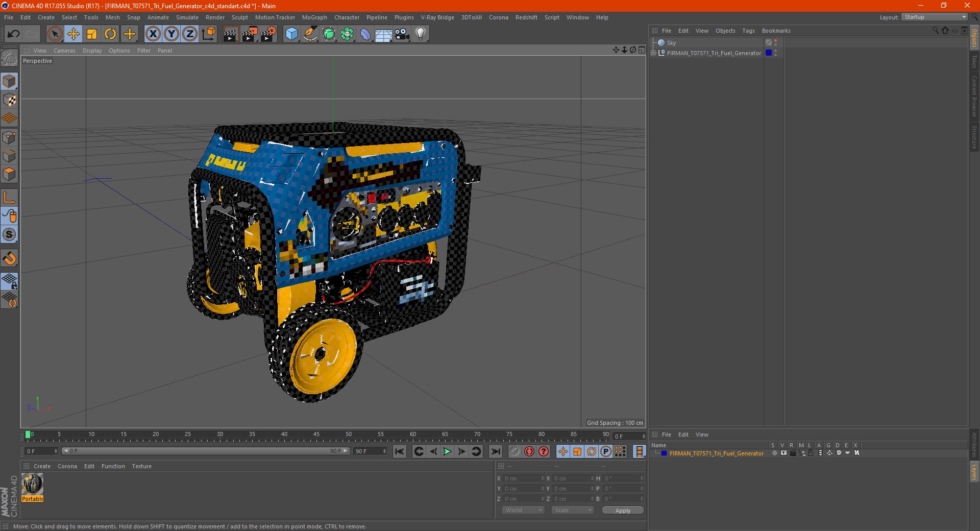Add a Camera object

tap(402, 34)
